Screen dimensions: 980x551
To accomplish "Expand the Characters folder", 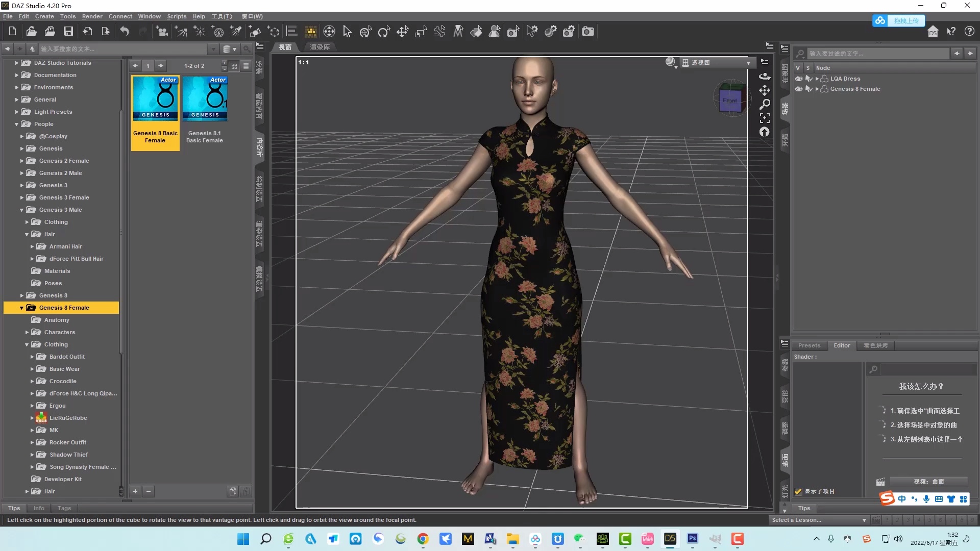I will point(27,332).
